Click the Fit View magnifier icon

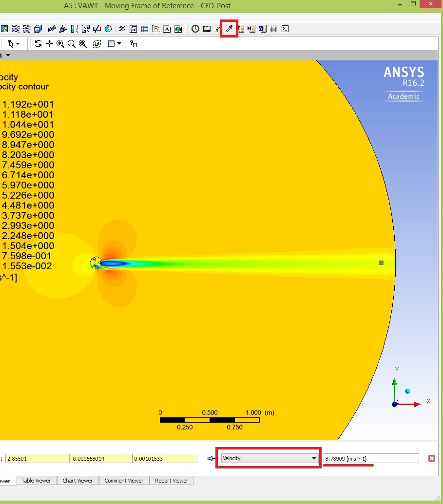click(83, 44)
